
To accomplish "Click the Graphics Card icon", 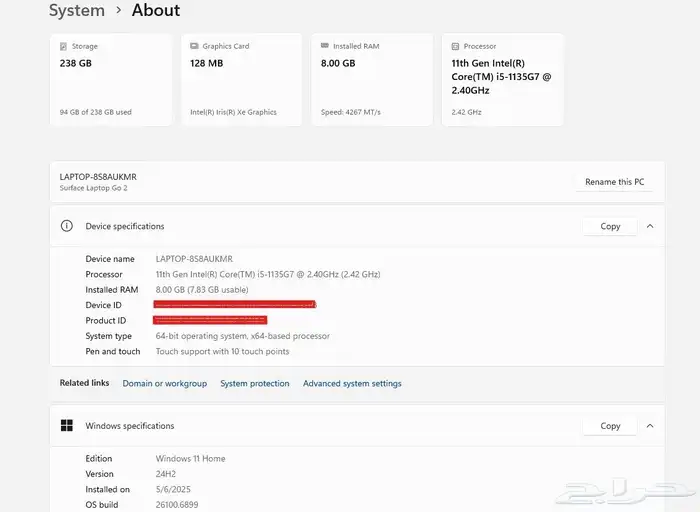I will (x=194, y=46).
